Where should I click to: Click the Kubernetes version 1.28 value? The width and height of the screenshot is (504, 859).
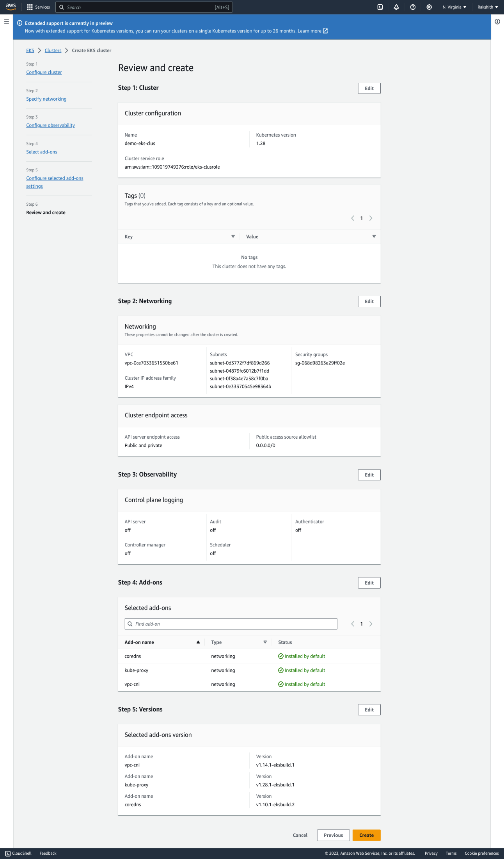(261, 143)
